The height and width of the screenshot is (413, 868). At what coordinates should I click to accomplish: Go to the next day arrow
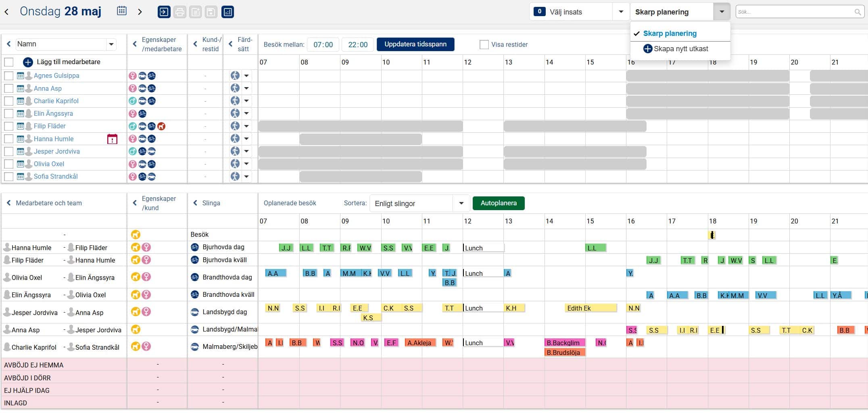pos(140,12)
